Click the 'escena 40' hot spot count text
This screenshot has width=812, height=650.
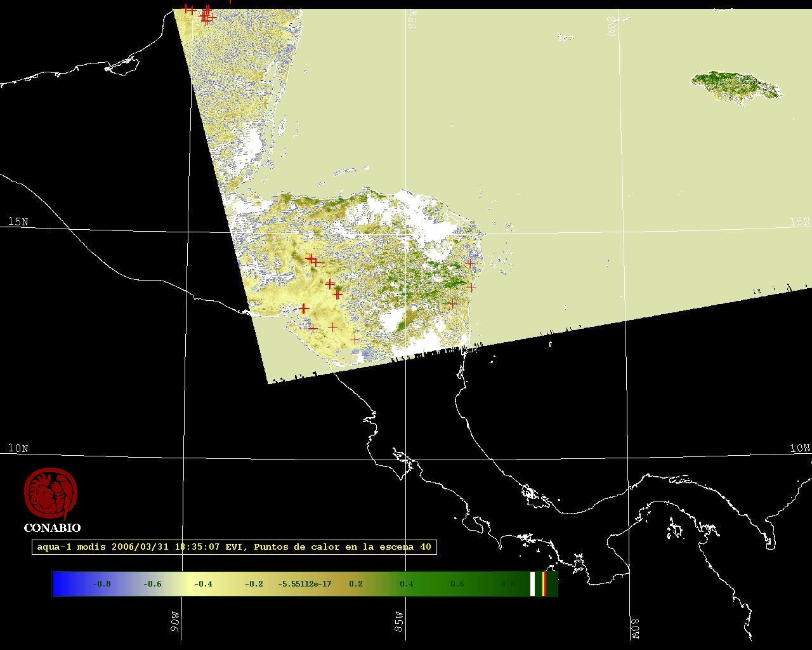[406, 547]
